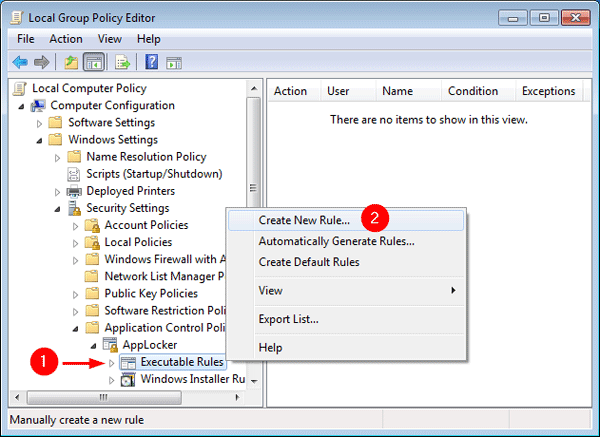Collapse the Computer Configuration node
Screen dimensions: 600x437
click(x=23, y=106)
